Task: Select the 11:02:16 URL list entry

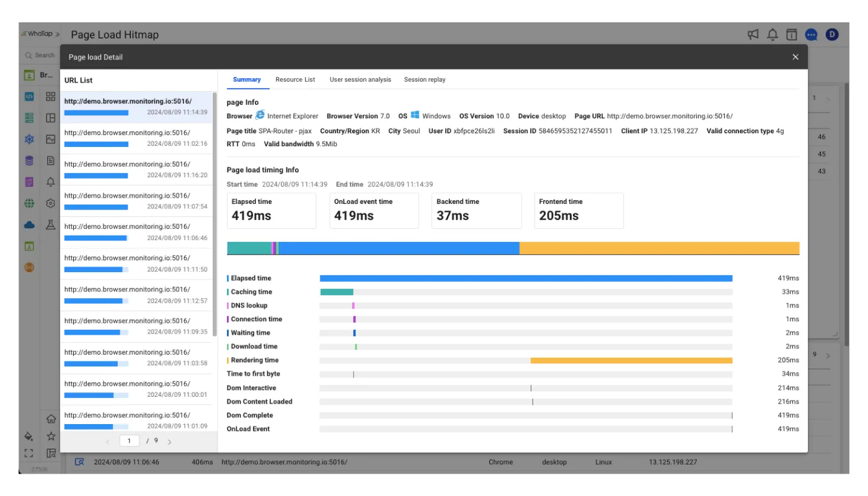Action: click(x=136, y=138)
